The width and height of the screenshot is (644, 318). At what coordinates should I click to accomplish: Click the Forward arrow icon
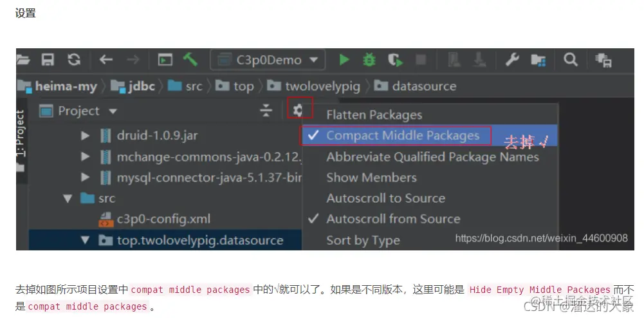(x=133, y=60)
